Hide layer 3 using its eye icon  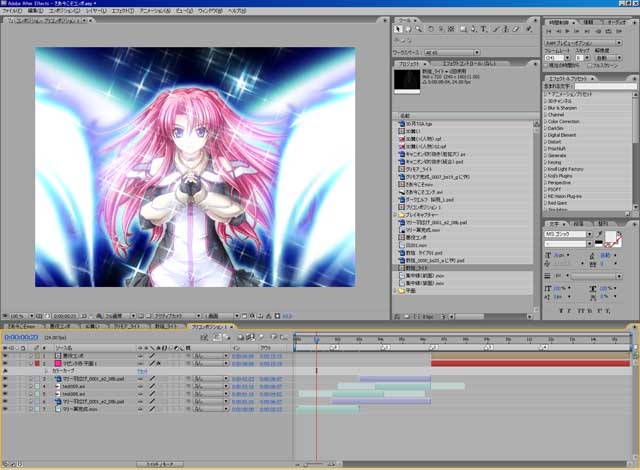tap(5, 379)
